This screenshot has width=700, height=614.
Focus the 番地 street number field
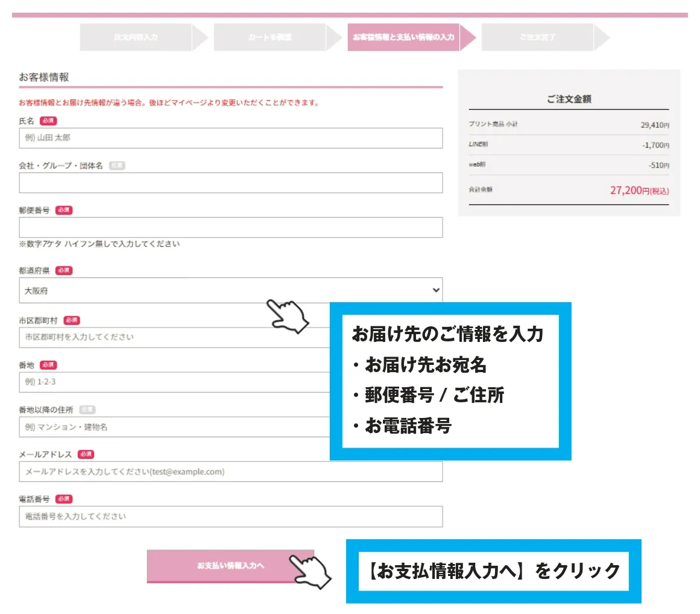[x=175, y=382]
